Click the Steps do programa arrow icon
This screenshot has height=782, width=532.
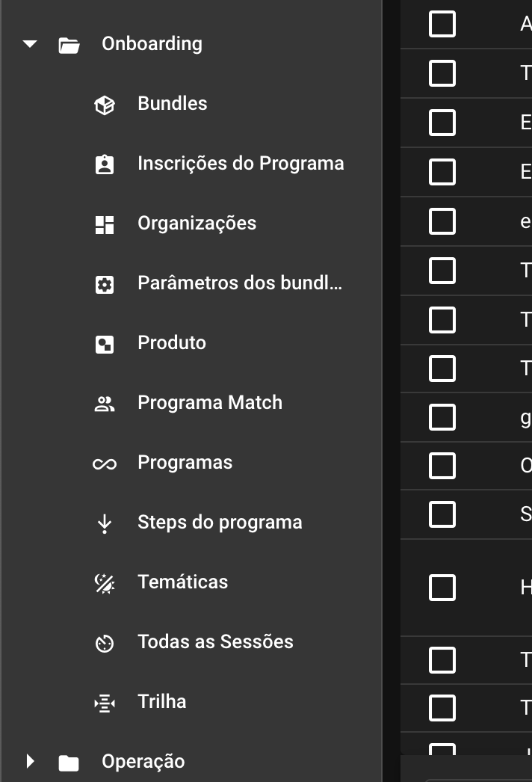(x=104, y=523)
